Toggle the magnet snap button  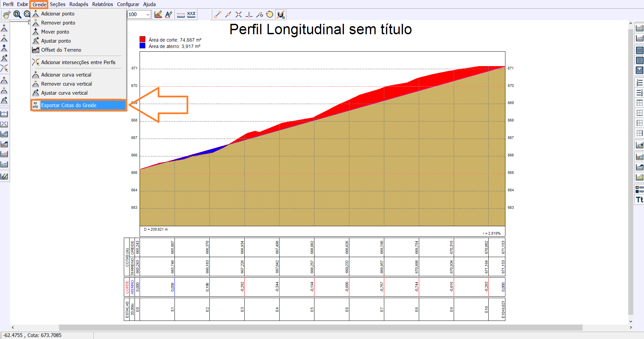(281, 14)
